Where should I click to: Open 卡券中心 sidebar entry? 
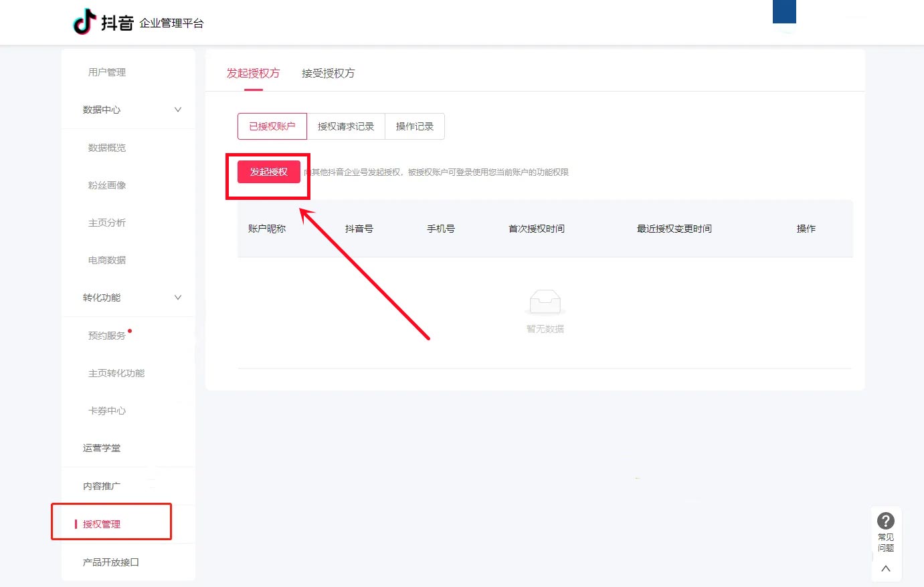(x=107, y=410)
